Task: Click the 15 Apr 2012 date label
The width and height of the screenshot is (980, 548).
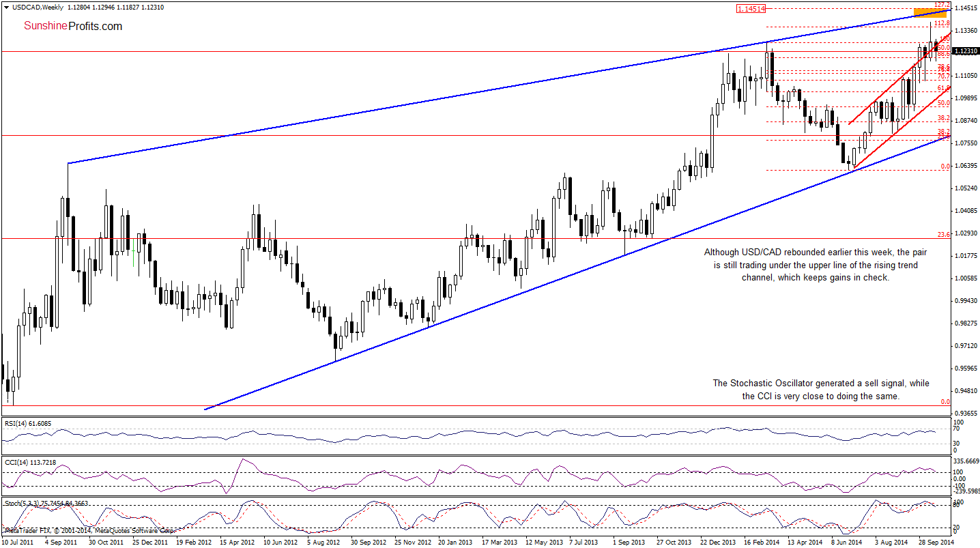Action: pos(237,542)
